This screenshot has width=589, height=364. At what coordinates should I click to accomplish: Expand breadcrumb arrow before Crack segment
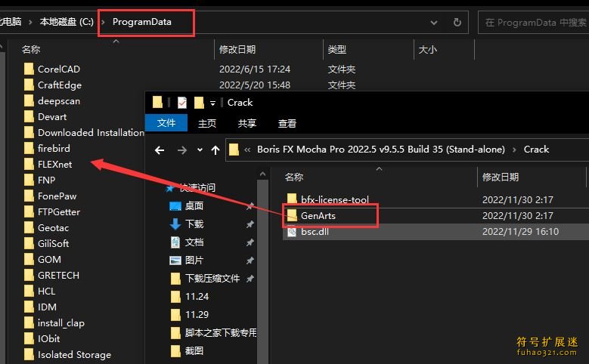514,150
